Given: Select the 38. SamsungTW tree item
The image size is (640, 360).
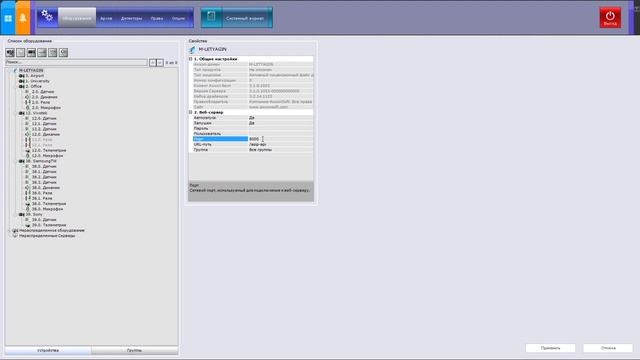Looking at the screenshot, I should pyautogui.click(x=41, y=161).
